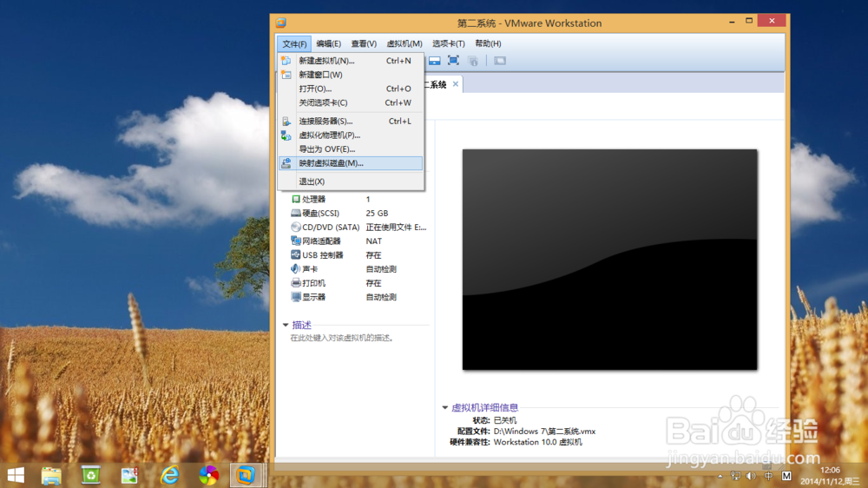
Task: Open the 选项卡(T) menu
Action: tap(449, 43)
